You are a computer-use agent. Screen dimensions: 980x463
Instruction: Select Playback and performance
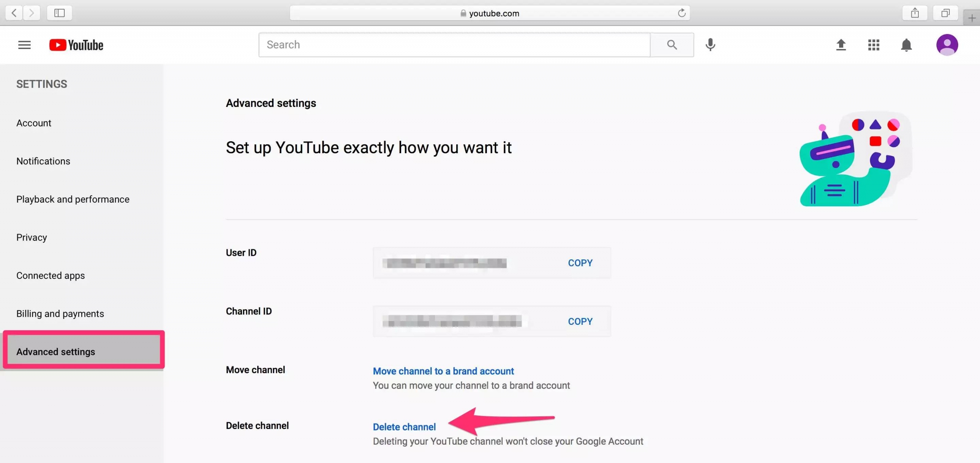[73, 199]
